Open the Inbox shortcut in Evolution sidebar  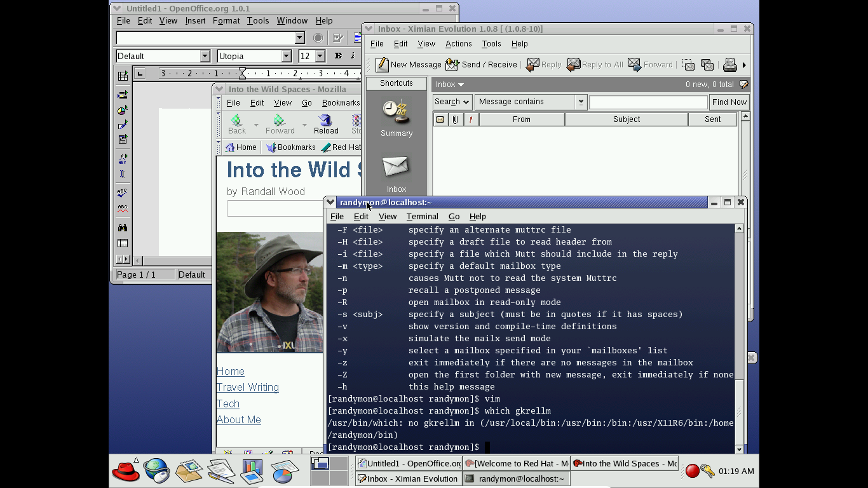pyautogui.click(x=397, y=174)
